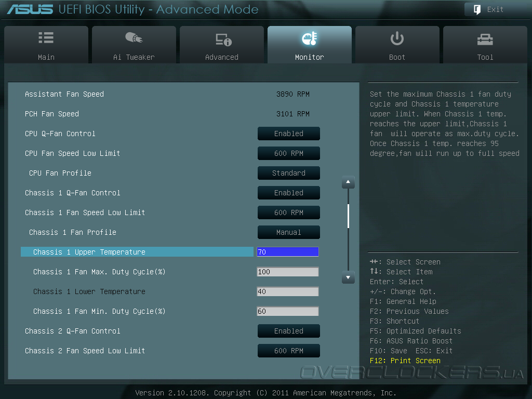
Task: Click the Exit button
Action: coord(495,9)
